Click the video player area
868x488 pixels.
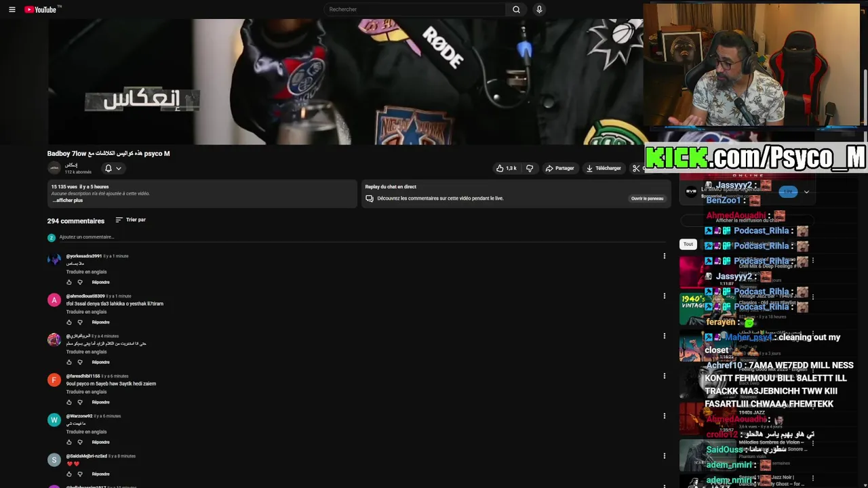[x=346, y=81]
